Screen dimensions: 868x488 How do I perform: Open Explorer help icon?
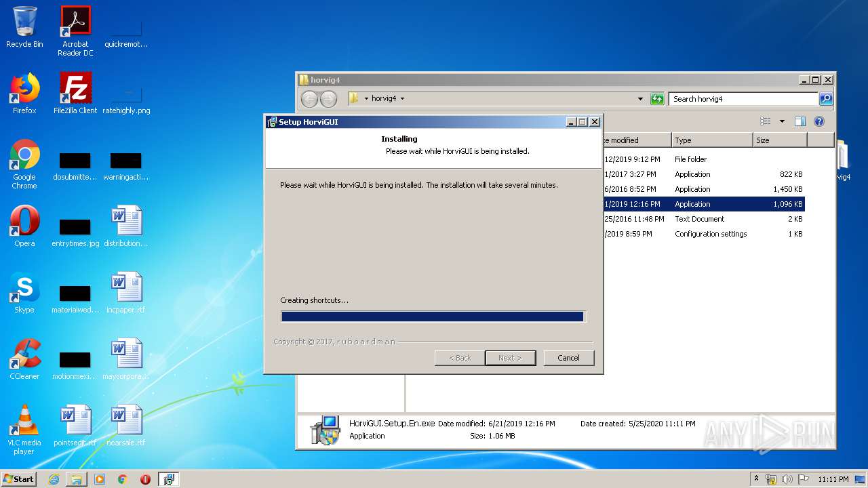tap(818, 121)
